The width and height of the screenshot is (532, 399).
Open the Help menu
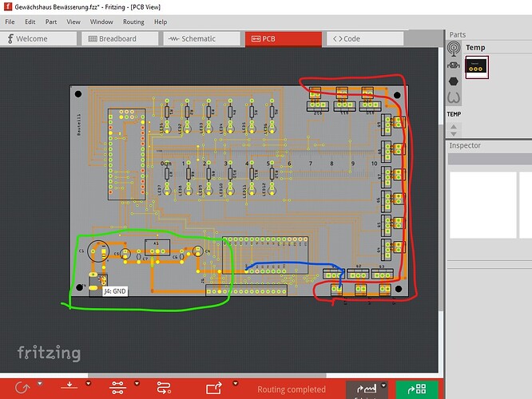point(161,22)
